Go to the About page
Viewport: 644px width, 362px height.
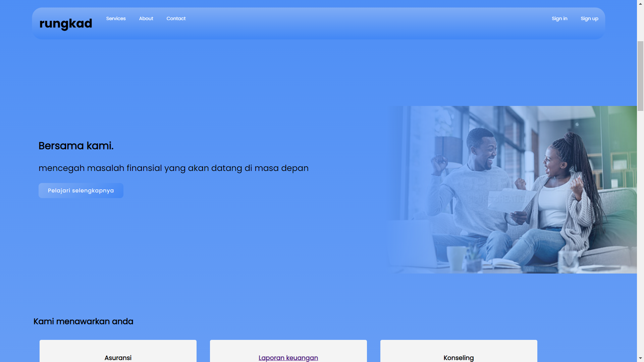click(146, 18)
